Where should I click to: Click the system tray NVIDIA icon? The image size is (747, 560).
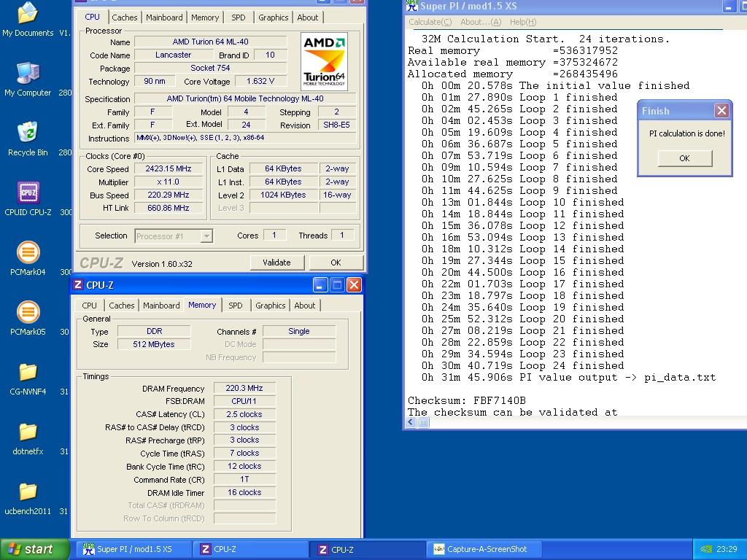point(706,549)
